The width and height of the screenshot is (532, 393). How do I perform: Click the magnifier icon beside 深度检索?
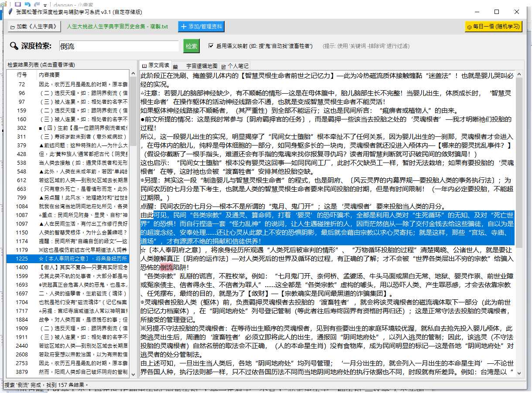(x=14, y=46)
